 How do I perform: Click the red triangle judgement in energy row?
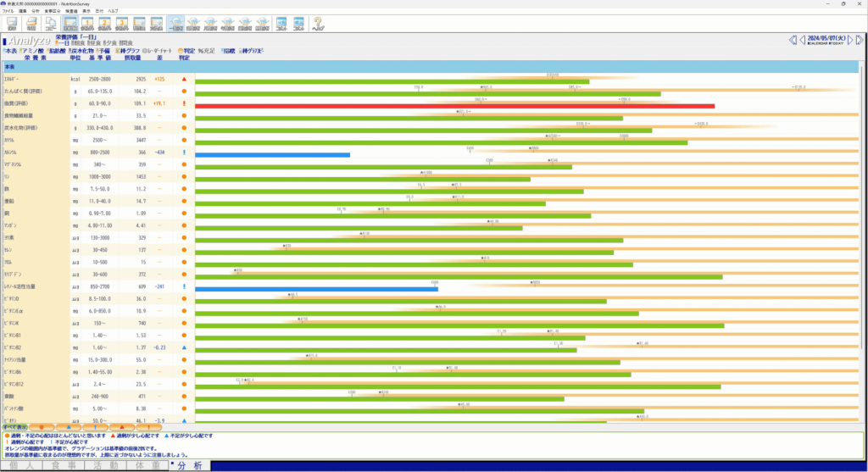[184, 79]
